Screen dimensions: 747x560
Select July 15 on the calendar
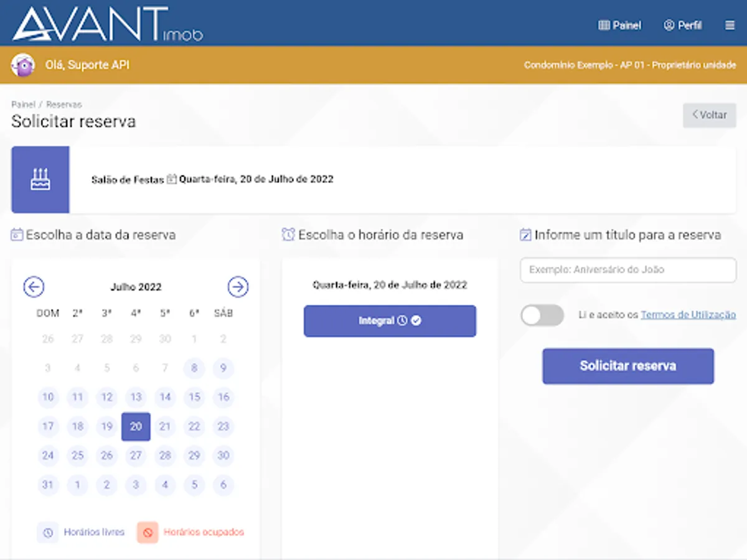click(x=194, y=397)
